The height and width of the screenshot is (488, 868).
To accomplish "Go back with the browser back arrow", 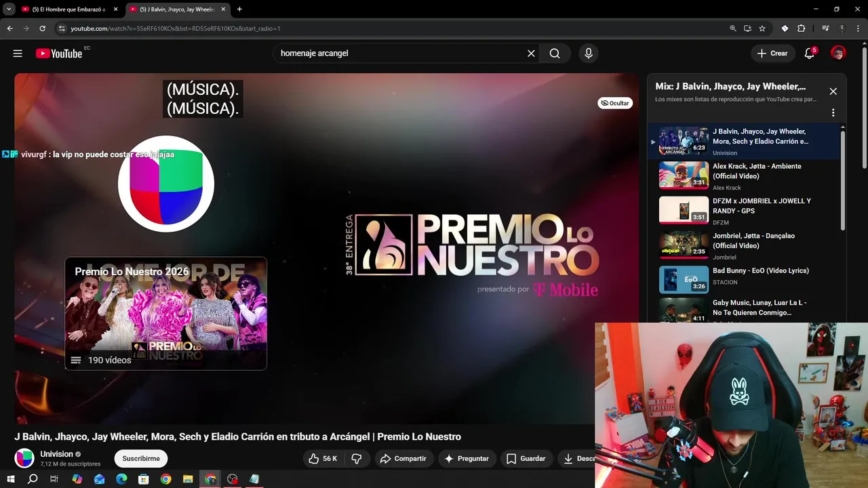I will [9, 28].
